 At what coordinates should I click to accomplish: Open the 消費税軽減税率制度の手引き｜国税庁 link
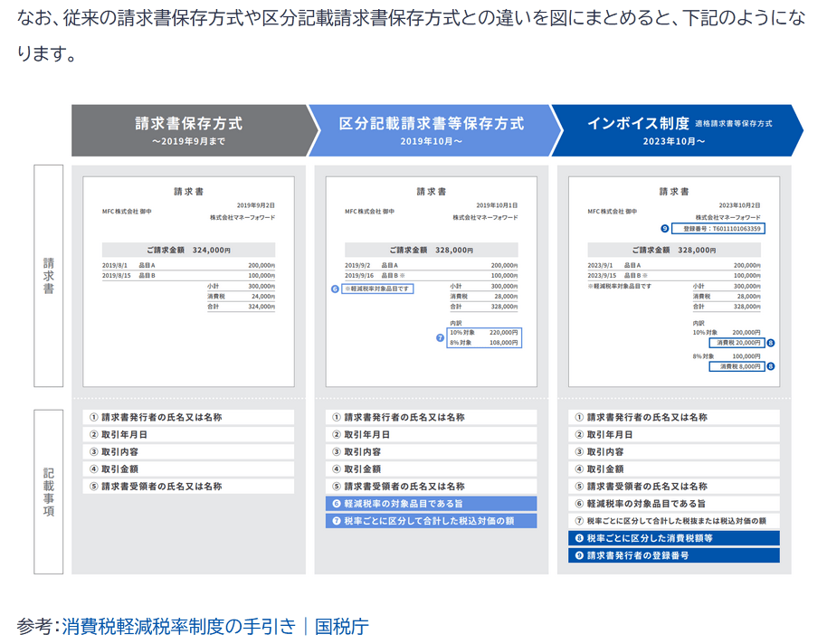coord(215,626)
